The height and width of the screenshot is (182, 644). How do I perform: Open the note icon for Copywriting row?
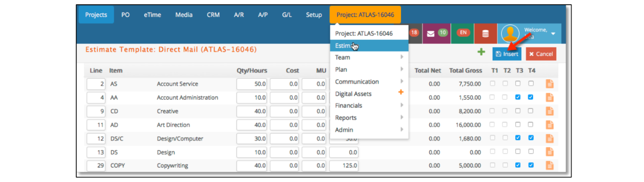pos(550,165)
